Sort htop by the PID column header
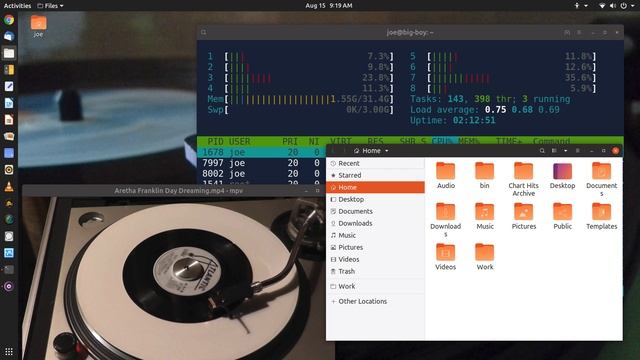Screen dimensions: 640x360 [215, 141]
